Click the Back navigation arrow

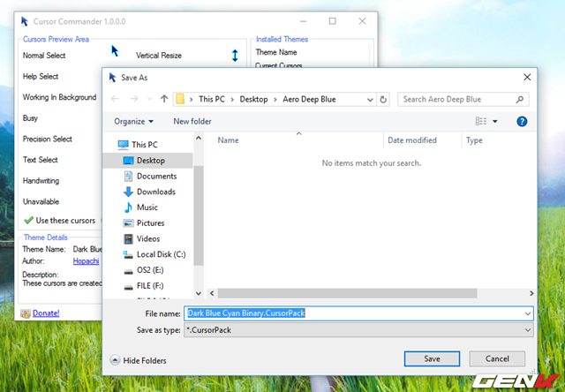[x=115, y=99]
